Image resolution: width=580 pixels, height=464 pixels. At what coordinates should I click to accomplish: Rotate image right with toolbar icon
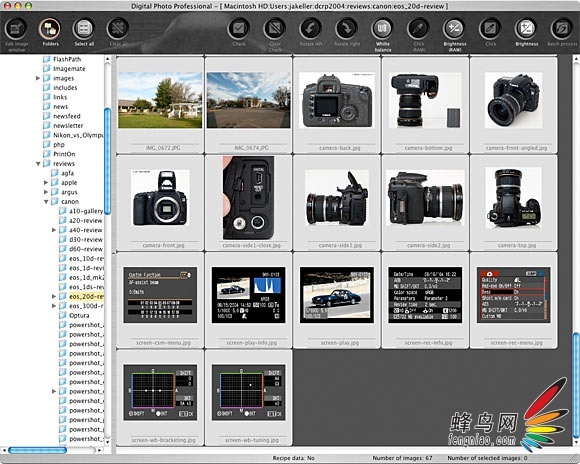(x=347, y=28)
